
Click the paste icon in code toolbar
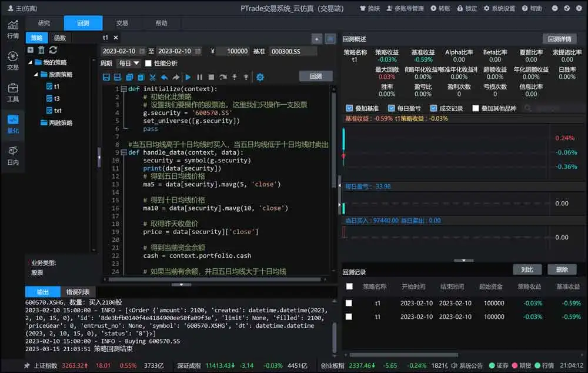point(141,77)
